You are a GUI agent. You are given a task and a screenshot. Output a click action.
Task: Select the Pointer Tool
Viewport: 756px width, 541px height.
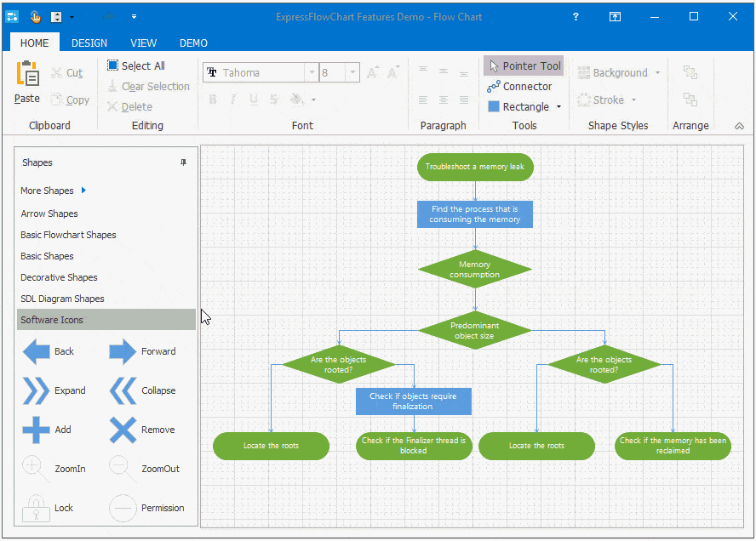point(523,65)
